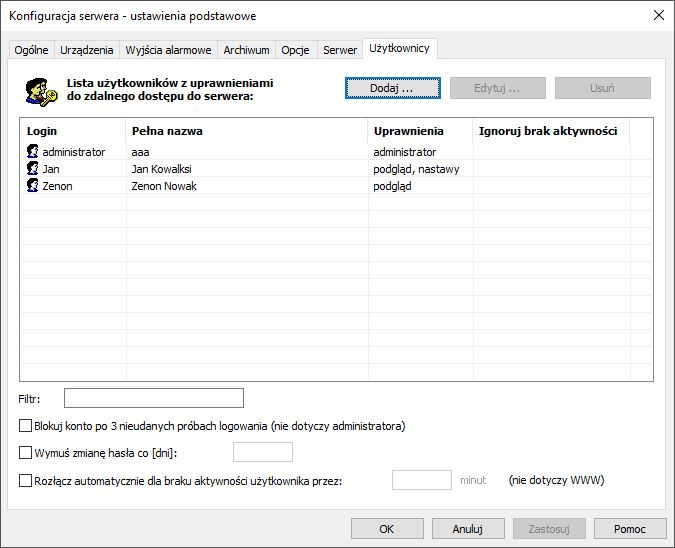Select the Jan login entry

click(x=51, y=169)
